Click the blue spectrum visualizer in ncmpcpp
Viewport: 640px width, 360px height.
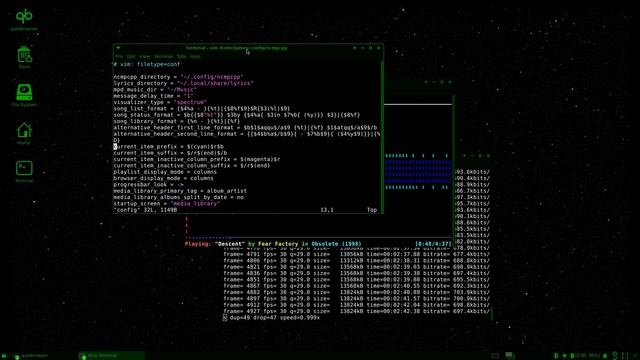tap(418, 171)
